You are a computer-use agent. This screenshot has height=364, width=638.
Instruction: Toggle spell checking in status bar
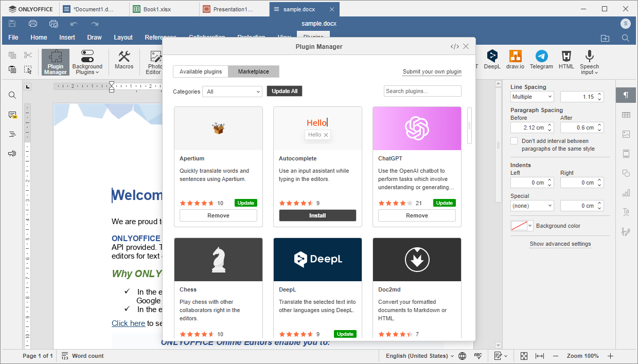[x=477, y=356]
